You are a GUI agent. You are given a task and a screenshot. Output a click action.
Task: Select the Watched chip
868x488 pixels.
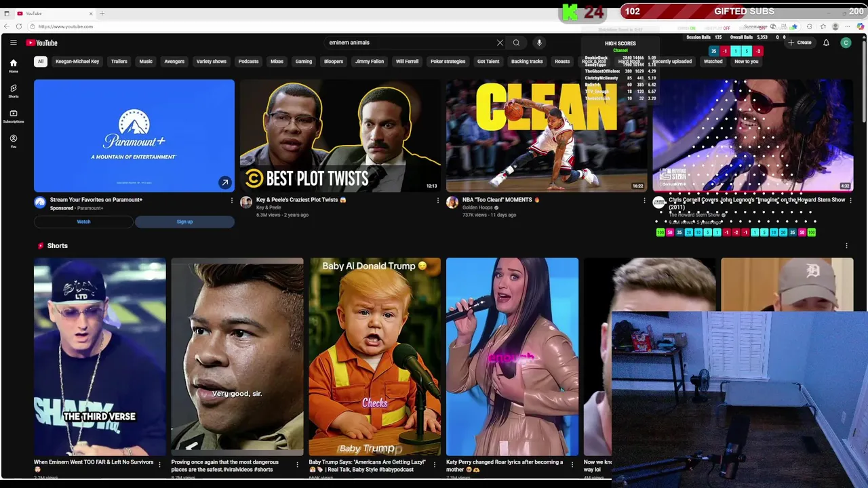[x=713, y=62]
